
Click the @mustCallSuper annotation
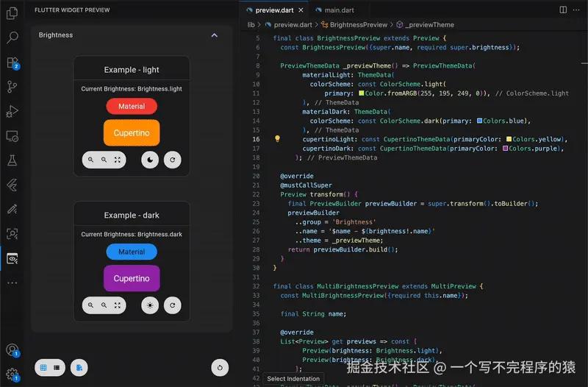306,185
